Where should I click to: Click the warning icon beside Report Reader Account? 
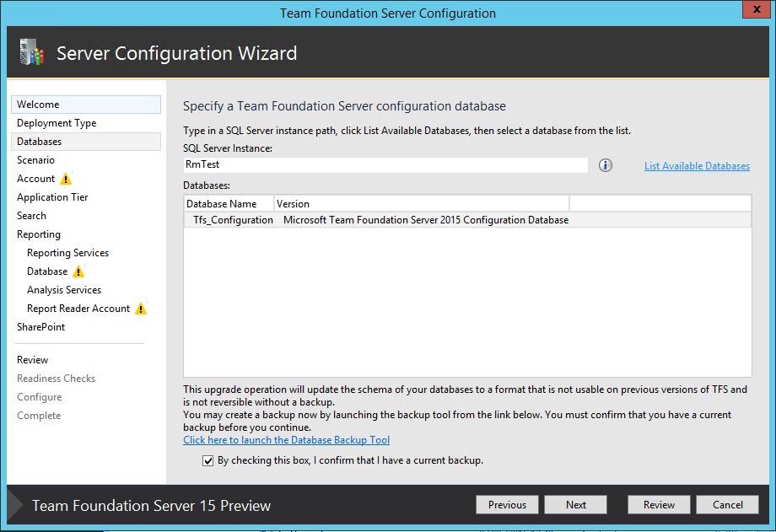tap(141, 309)
